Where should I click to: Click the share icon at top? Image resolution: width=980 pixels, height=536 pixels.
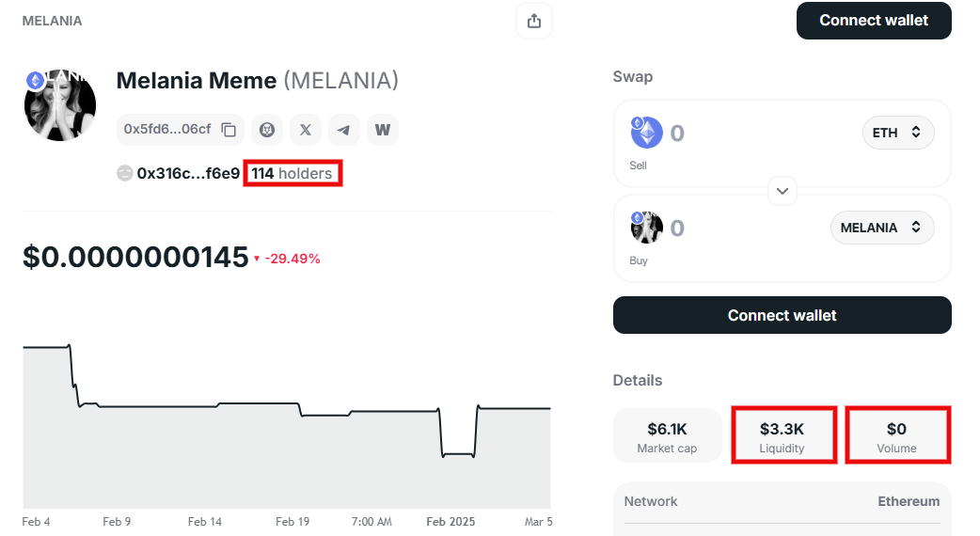(534, 22)
